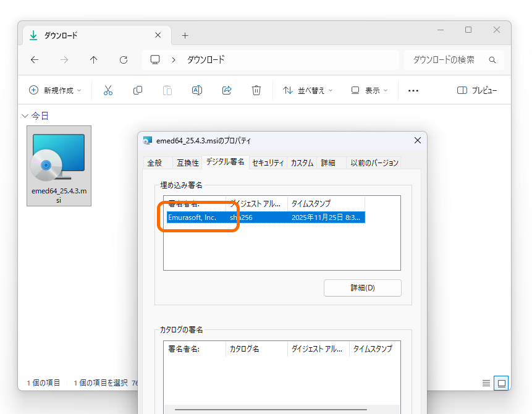Cut the selected file using toolbar
This screenshot has height=414, width=532.
tap(108, 90)
